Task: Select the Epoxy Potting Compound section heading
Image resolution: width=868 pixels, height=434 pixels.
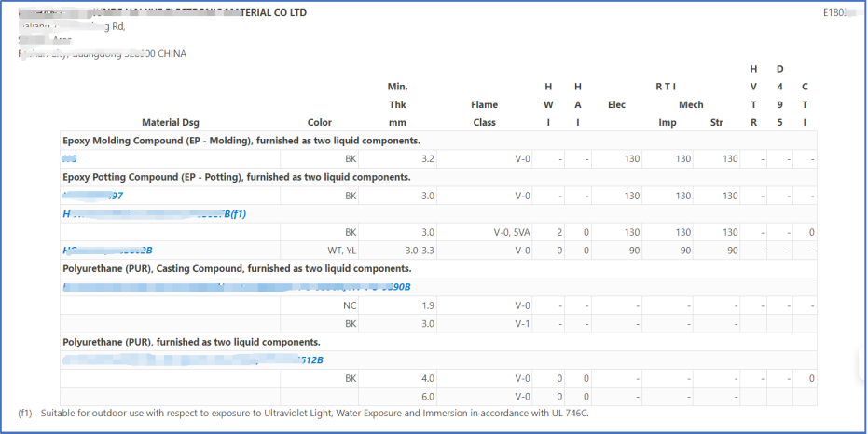Action: click(x=237, y=178)
